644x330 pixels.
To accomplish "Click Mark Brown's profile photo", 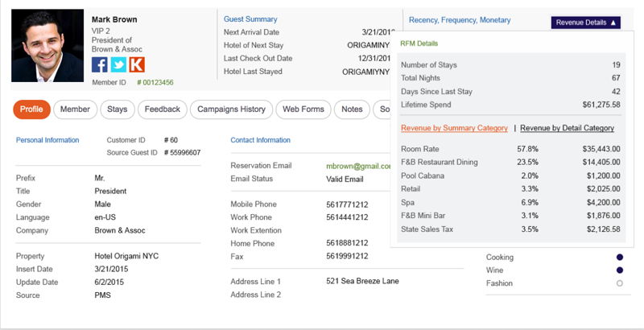I will [x=47, y=46].
